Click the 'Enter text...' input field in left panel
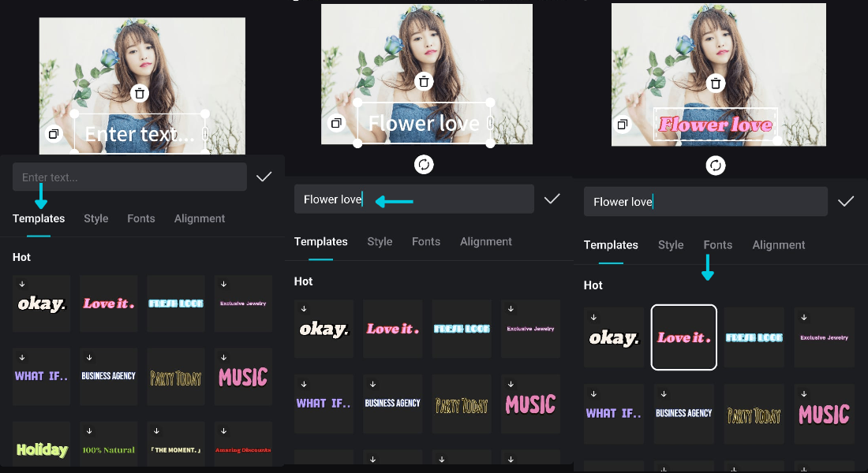 click(129, 177)
